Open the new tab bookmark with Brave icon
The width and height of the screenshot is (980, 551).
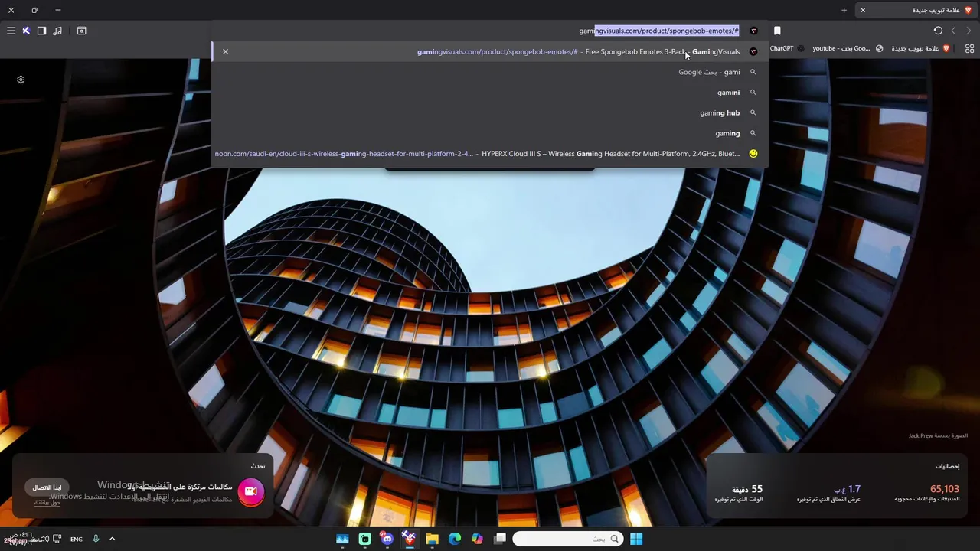point(921,48)
